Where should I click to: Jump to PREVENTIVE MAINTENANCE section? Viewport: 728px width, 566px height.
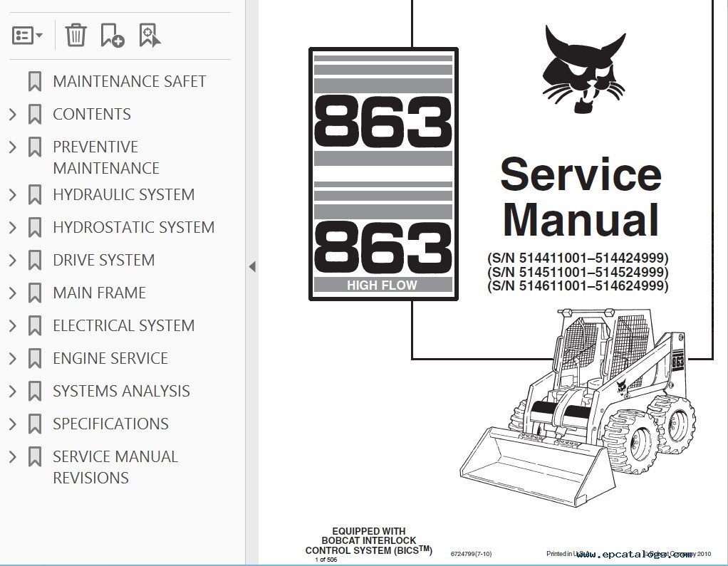(x=106, y=157)
